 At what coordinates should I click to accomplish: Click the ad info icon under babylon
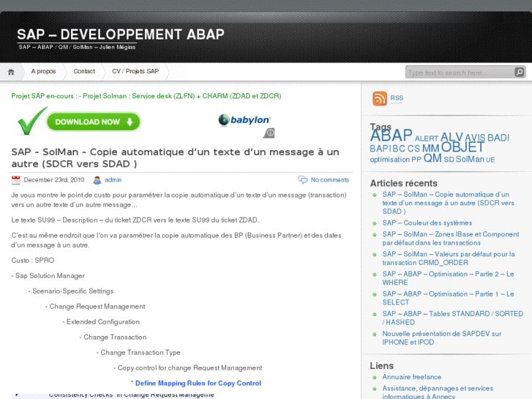[x=269, y=133]
